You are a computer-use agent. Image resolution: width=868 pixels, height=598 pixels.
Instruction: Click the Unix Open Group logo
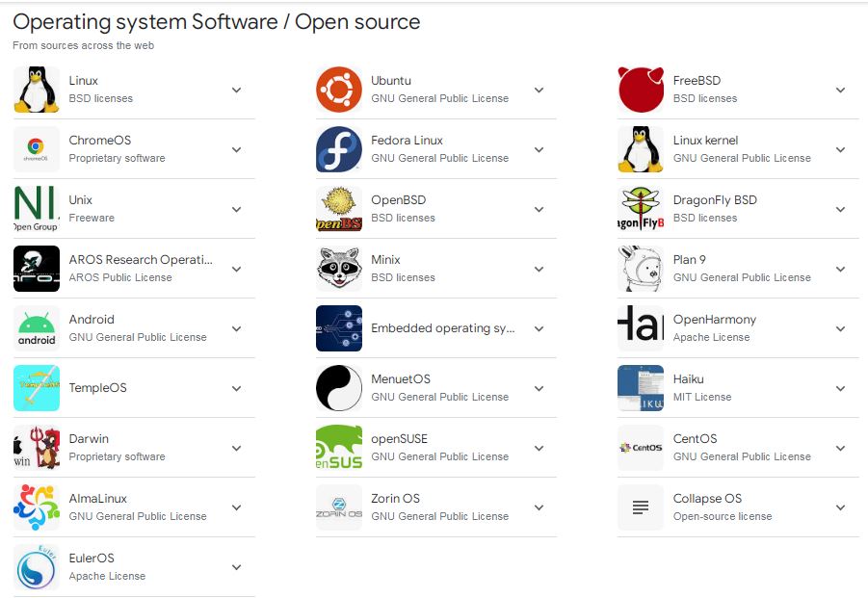pyautogui.click(x=37, y=209)
